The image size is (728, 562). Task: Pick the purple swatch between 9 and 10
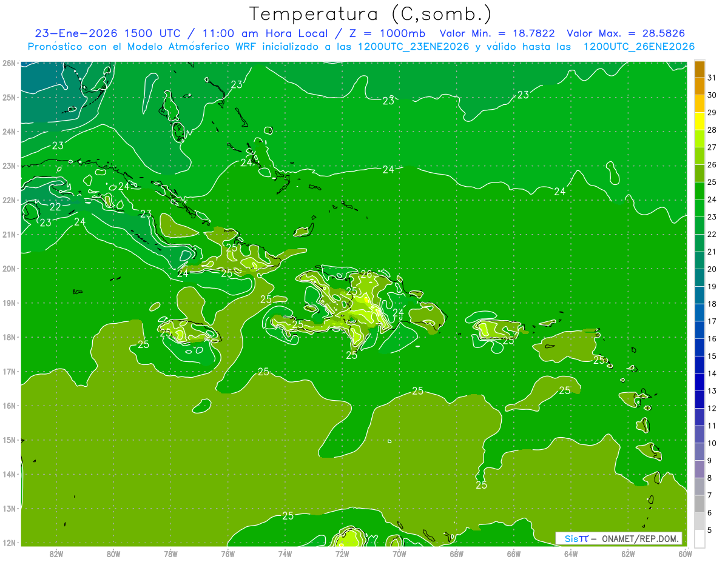coord(699,451)
